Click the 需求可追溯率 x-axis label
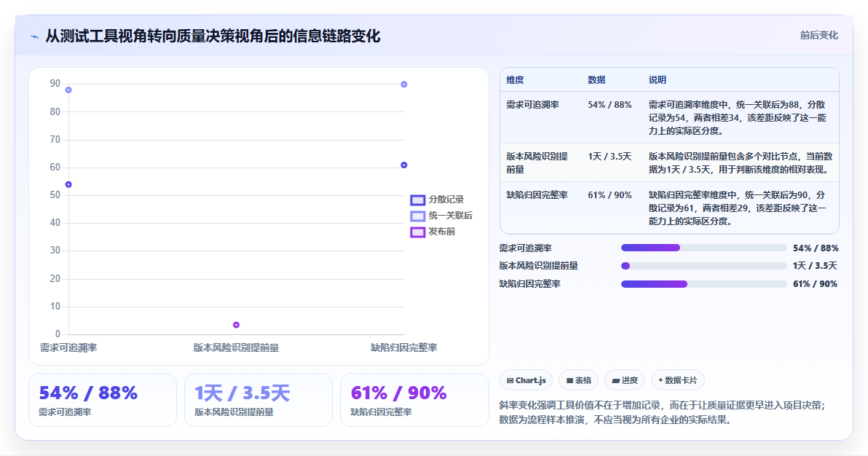The height and width of the screenshot is (456, 868). [68, 347]
